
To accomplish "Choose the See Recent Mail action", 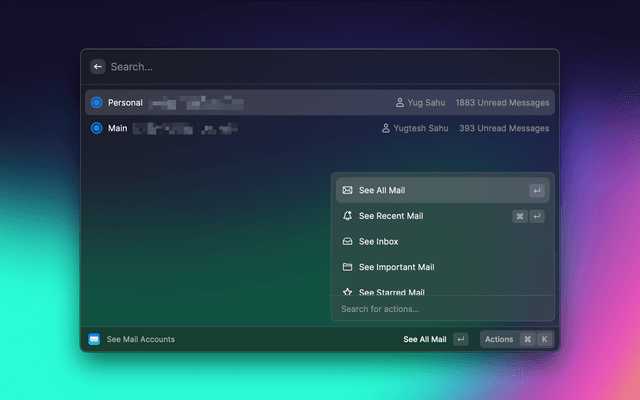I will pyautogui.click(x=391, y=216).
